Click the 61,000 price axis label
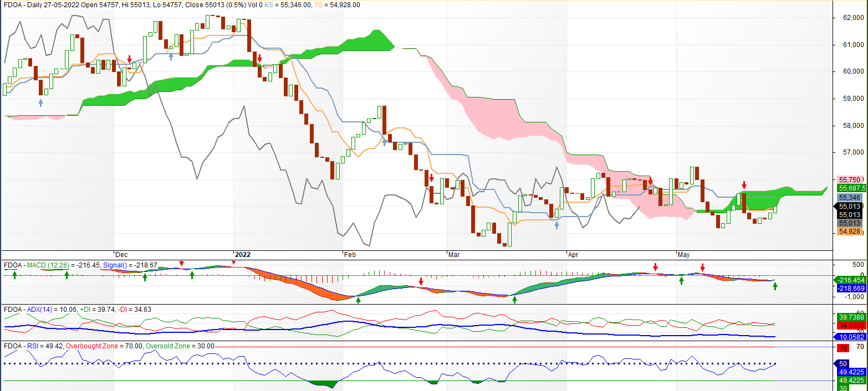 pos(854,45)
